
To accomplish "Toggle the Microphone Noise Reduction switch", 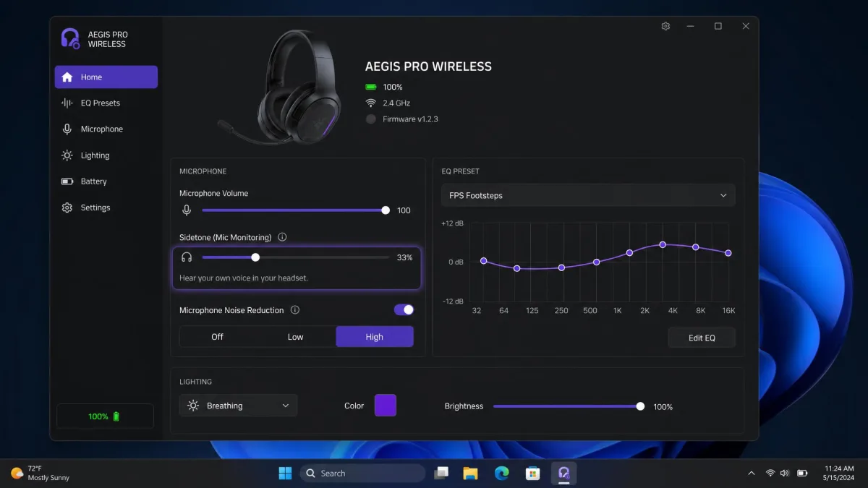I will [404, 309].
